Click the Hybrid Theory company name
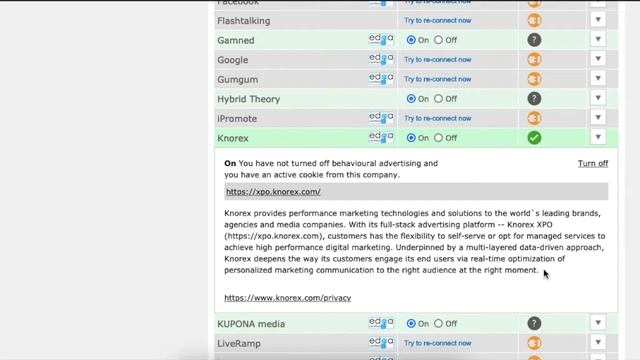This screenshot has width=640, height=360. point(249,100)
